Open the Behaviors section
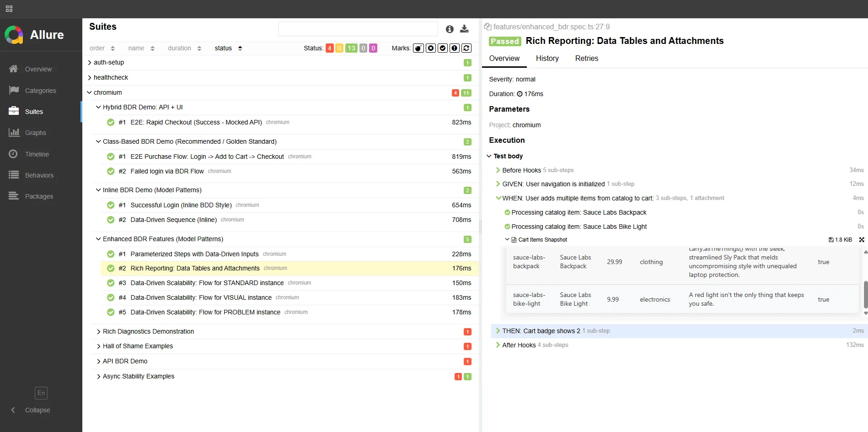The image size is (868, 432). pyautogui.click(x=39, y=175)
